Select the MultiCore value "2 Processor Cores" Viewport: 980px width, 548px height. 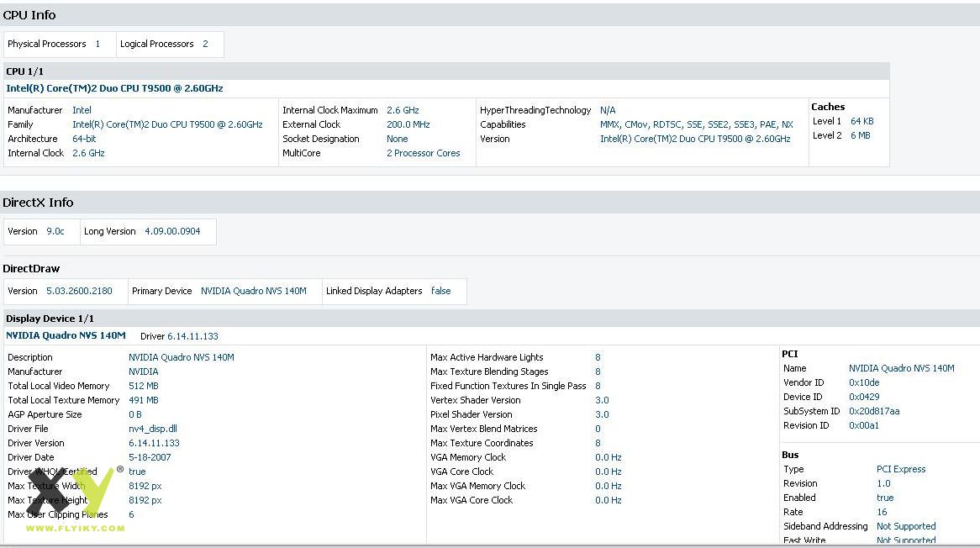click(423, 153)
